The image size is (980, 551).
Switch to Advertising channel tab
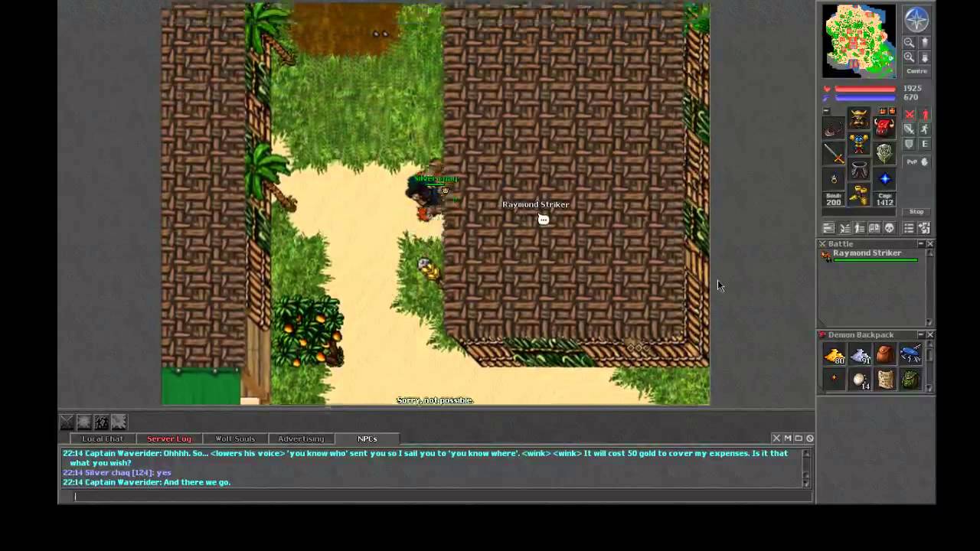(301, 439)
